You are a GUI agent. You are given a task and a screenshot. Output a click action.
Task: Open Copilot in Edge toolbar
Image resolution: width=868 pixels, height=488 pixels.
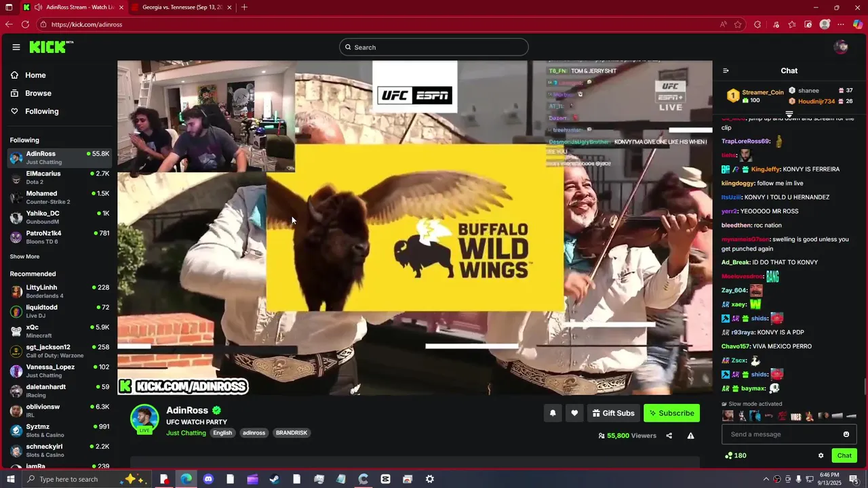point(858,24)
